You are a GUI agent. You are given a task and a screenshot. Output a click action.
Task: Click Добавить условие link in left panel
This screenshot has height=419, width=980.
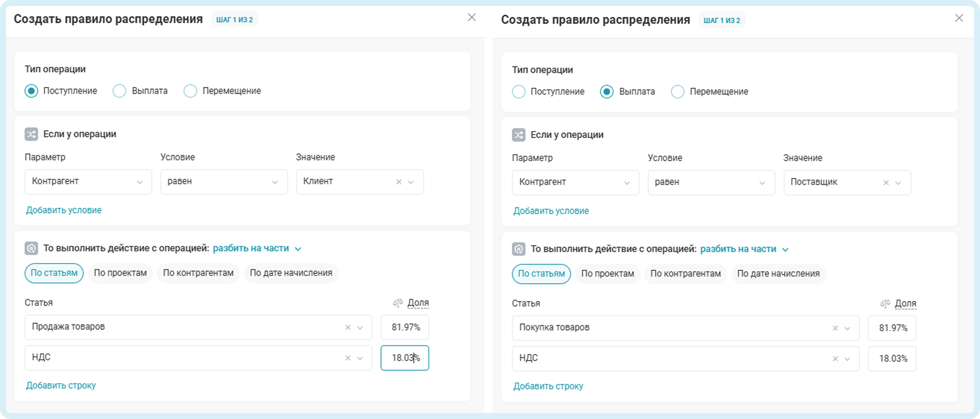tap(64, 210)
